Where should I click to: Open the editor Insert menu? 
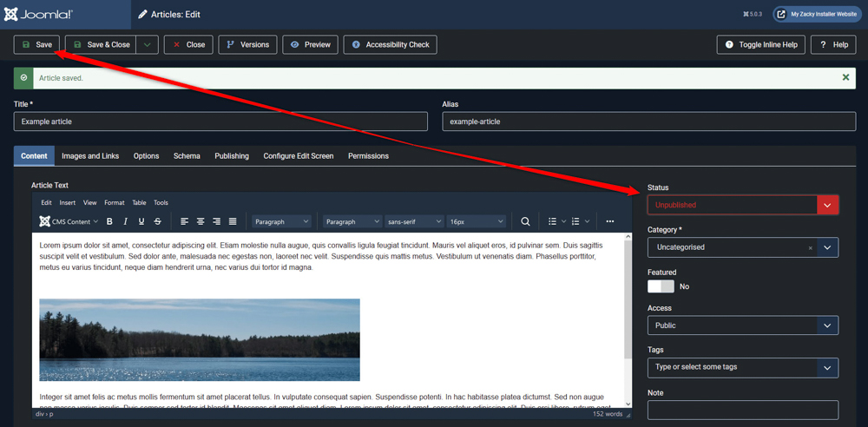[x=68, y=203]
